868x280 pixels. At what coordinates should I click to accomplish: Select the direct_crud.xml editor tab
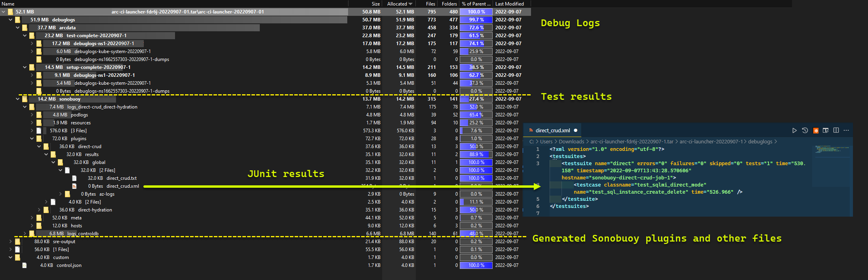pyautogui.click(x=552, y=130)
